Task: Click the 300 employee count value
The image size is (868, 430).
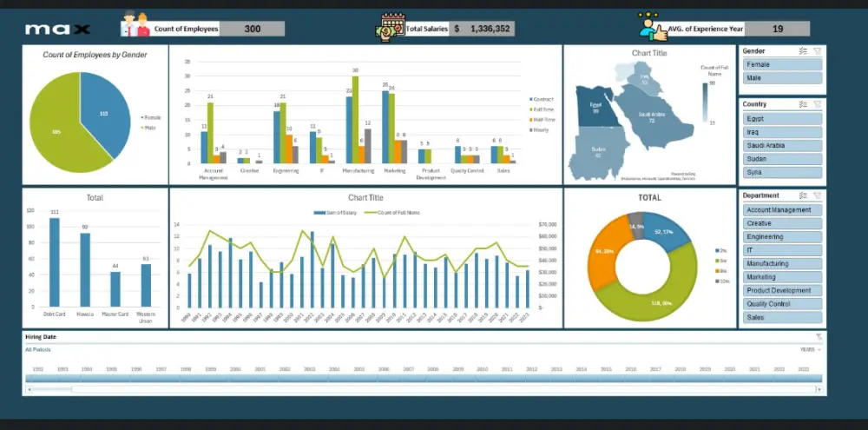Action: pyautogui.click(x=253, y=29)
